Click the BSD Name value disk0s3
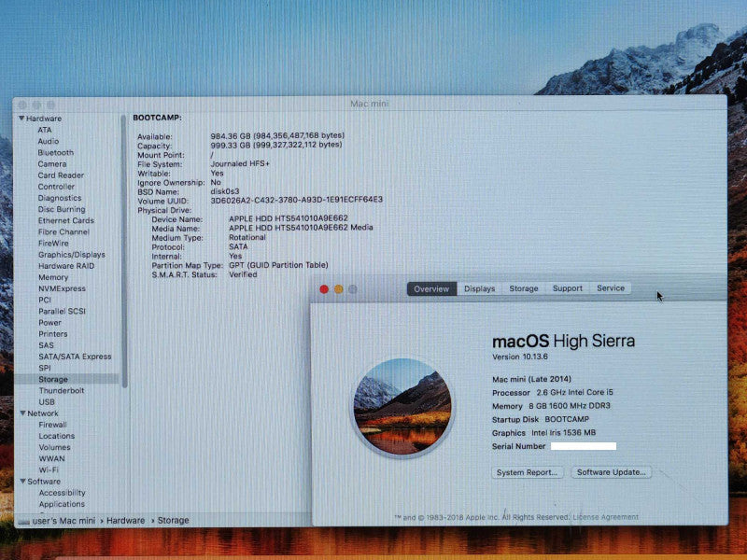 [x=224, y=191]
